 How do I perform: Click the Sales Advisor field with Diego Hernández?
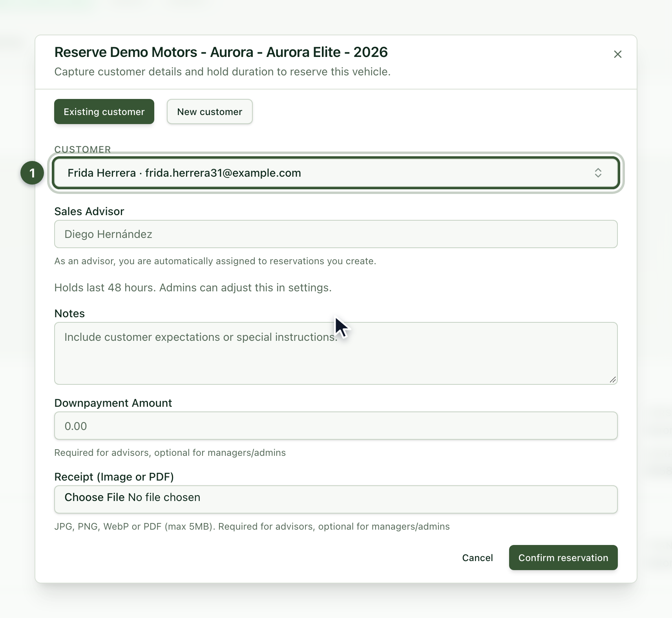pyautogui.click(x=336, y=234)
